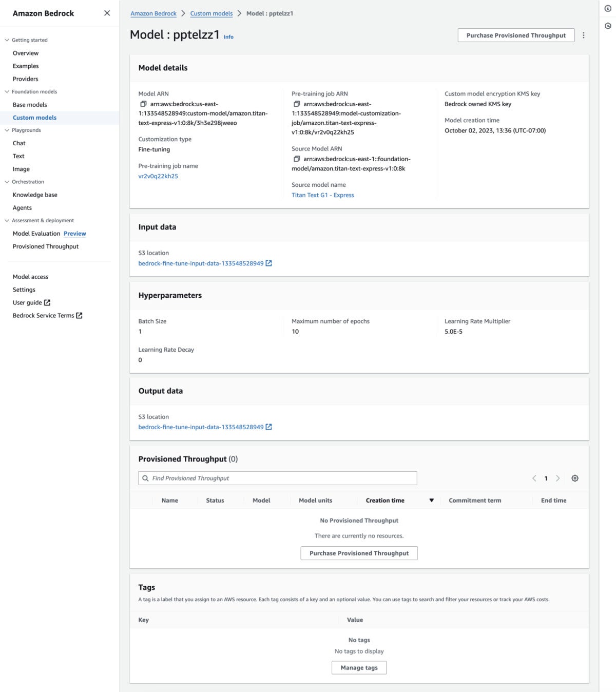Click Purchase Provisioned Throughput in empty table

pos(359,553)
